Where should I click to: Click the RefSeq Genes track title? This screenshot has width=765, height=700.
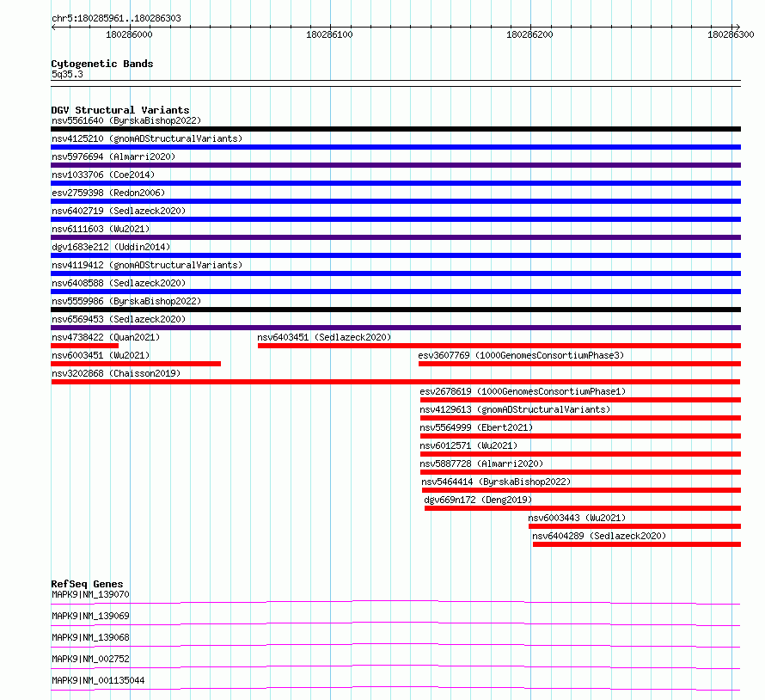pos(87,584)
